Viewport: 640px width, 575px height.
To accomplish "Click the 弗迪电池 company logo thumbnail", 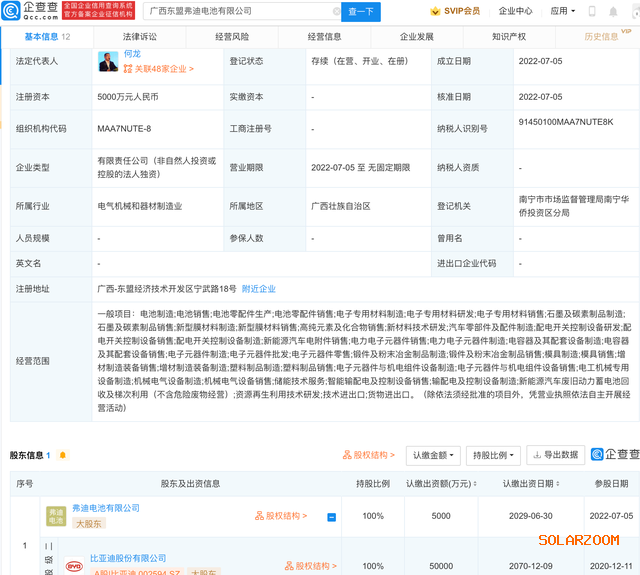I will pyautogui.click(x=55, y=516).
